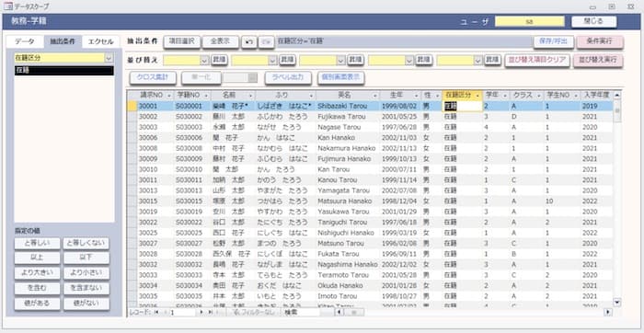Click the 保存/呼出 button

pos(554,41)
